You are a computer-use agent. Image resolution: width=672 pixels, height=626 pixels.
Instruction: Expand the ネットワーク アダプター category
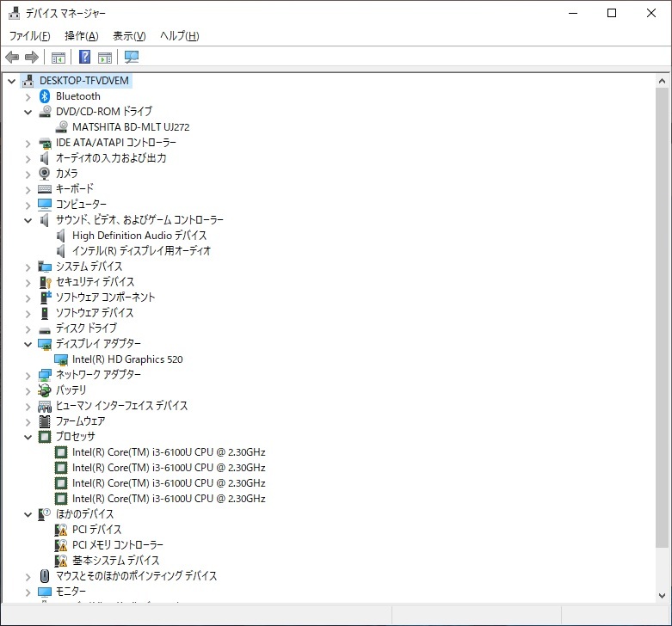(28, 375)
